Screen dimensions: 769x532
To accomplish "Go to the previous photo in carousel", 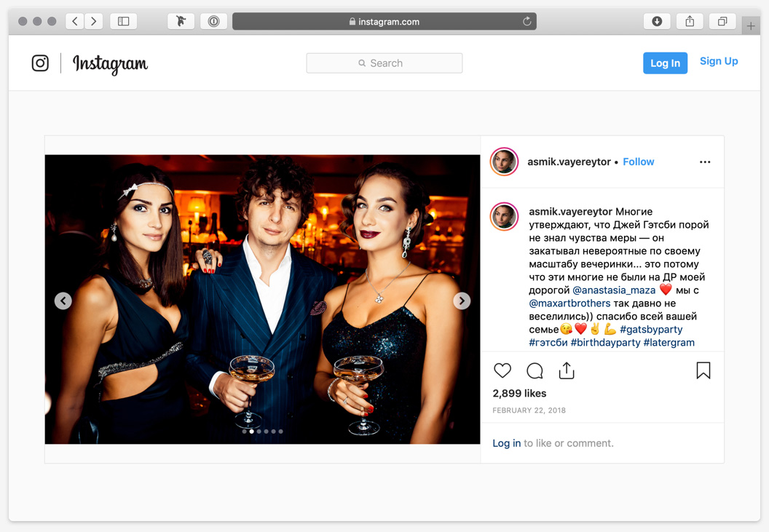I will (x=63, y=301).
